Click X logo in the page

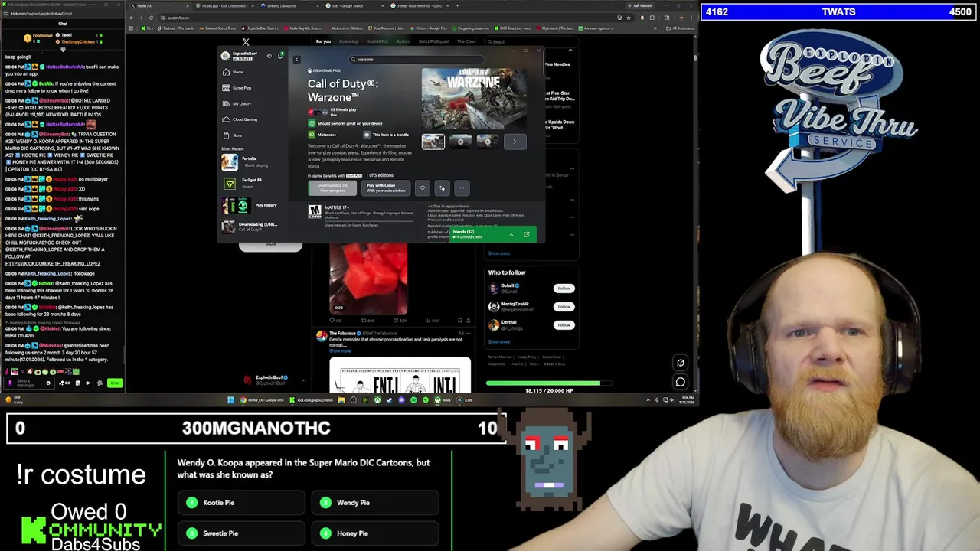tap(246, 42)
